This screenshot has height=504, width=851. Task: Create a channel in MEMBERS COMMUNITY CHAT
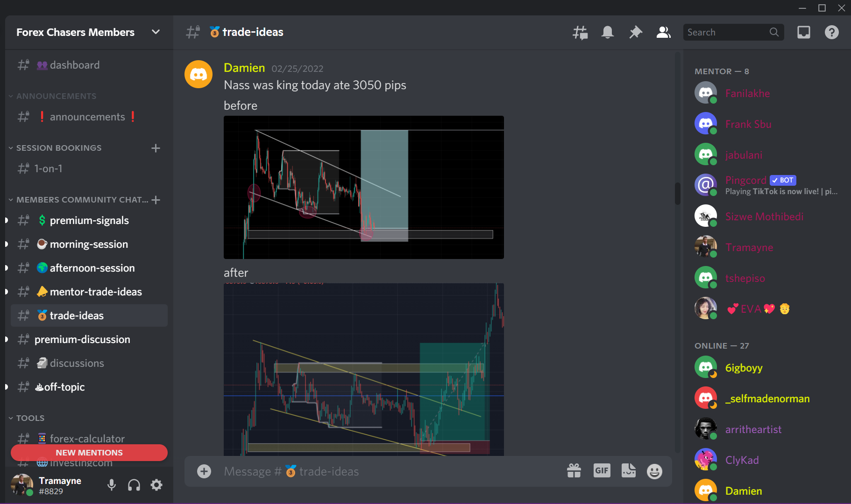156,200
